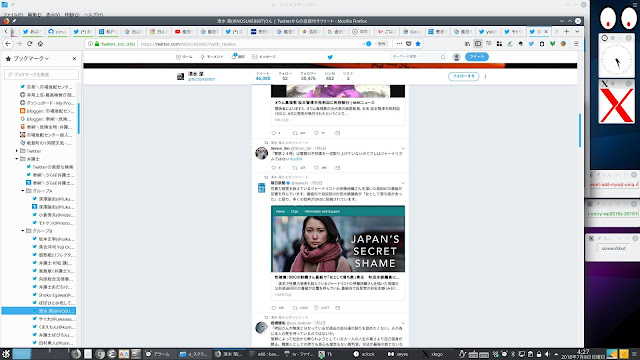Close the active Twitter tab
Viewport: 640px width, 360px height.
(546, 31)
